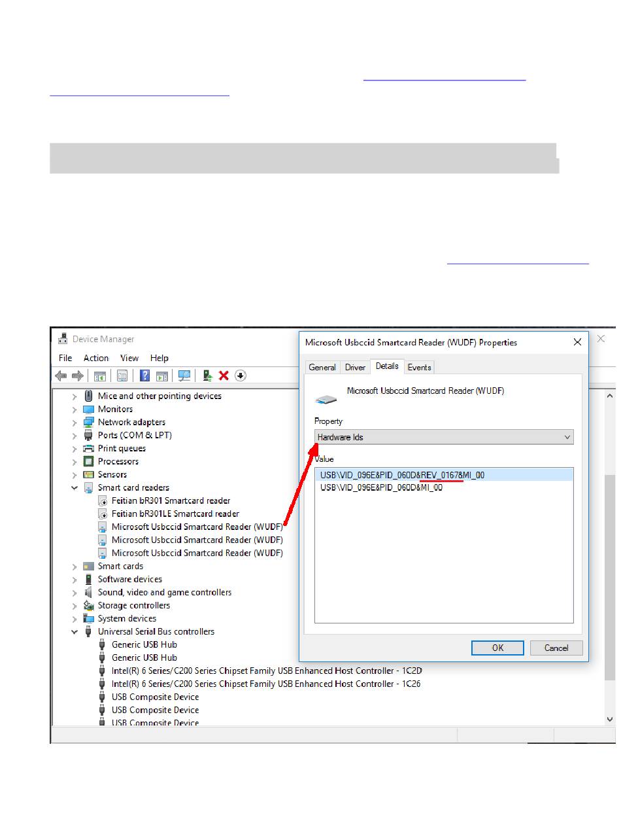The width and height of the screenshot is (621, 840).
Task: Expand the Ports (COM & LPT) node
Action: pyautogui.click(x=75, y=436)
